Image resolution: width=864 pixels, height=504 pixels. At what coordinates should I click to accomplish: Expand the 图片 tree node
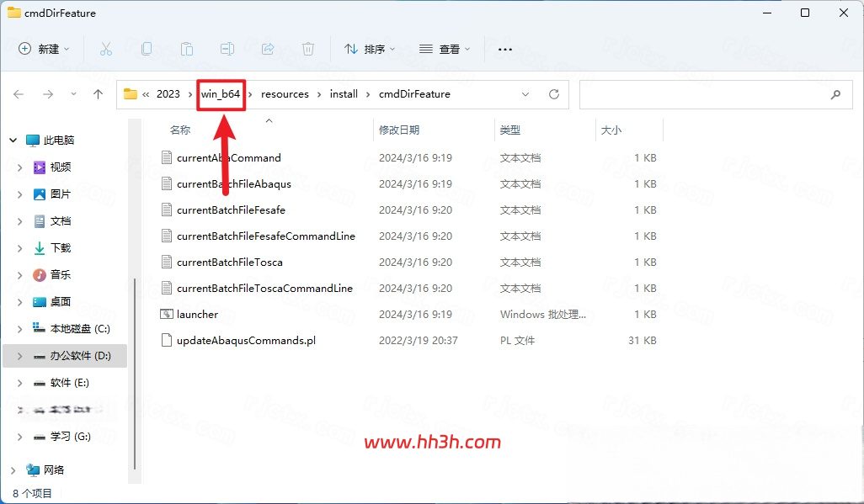pyautogui.click(x=20, y=194)
